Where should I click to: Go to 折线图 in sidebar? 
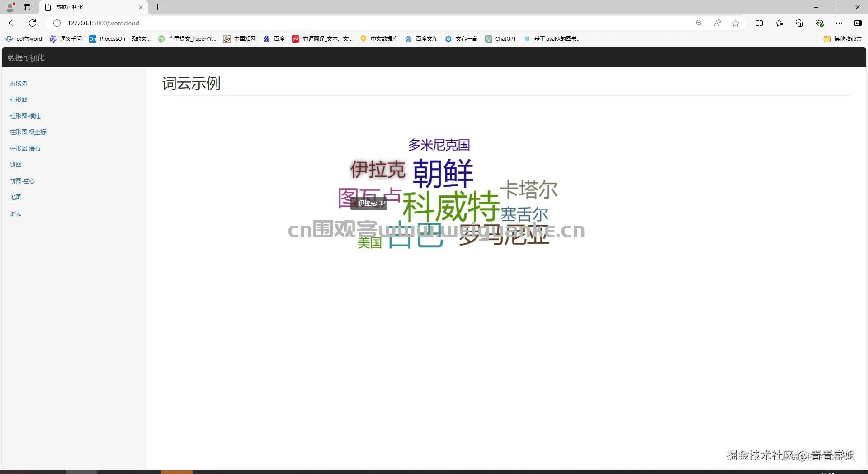click(19, 83)
